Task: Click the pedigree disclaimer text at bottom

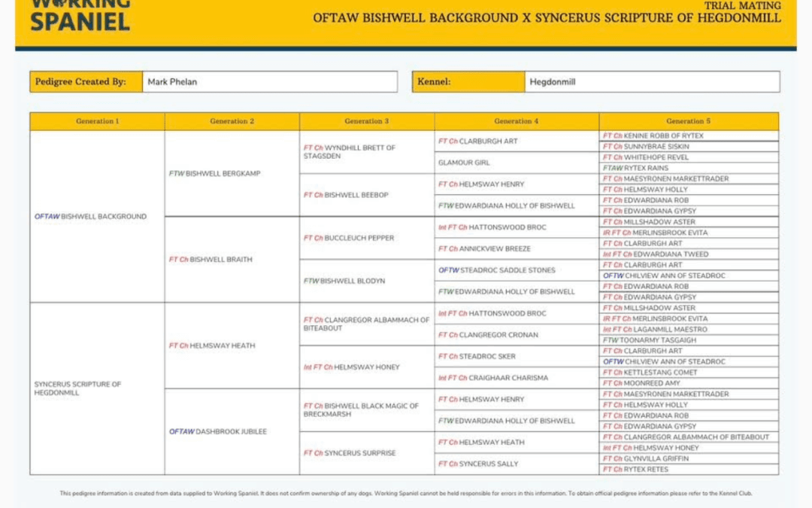Action: pos(406,494)
